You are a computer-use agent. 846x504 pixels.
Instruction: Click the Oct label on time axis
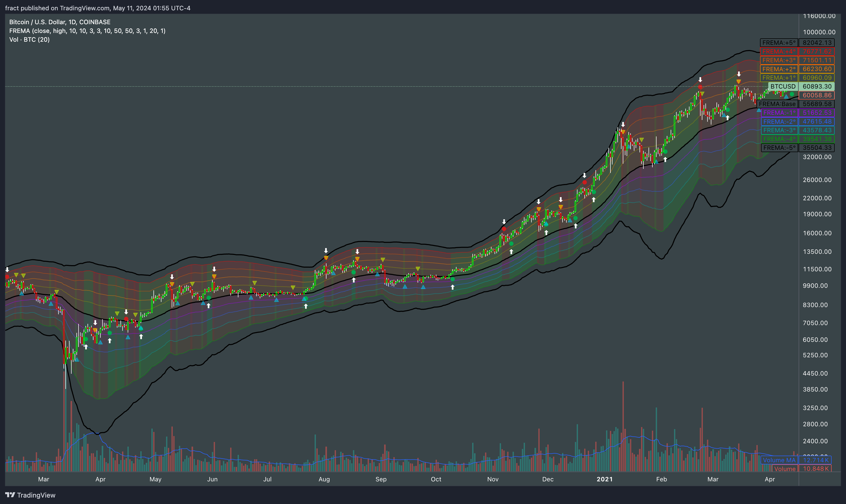436,479
